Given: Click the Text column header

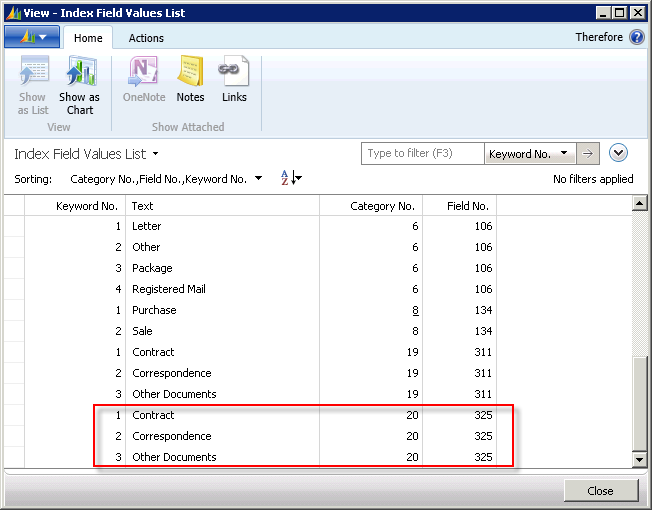Looking at the screenshot, I should [222, 206].
